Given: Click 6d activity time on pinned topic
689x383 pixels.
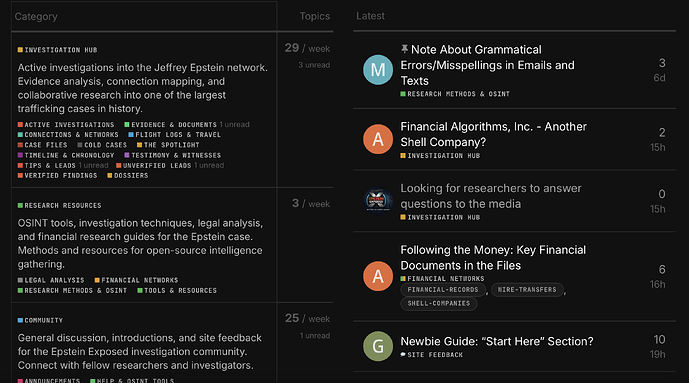Looking at the screenshot, I should coord(659,78).
